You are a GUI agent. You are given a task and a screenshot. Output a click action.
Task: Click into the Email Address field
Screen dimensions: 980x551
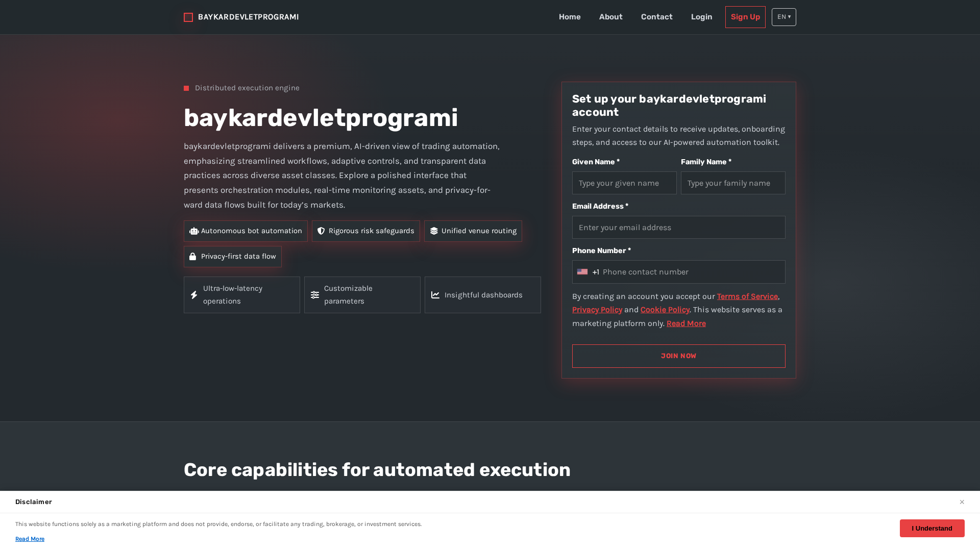click(x=679, y=227)
